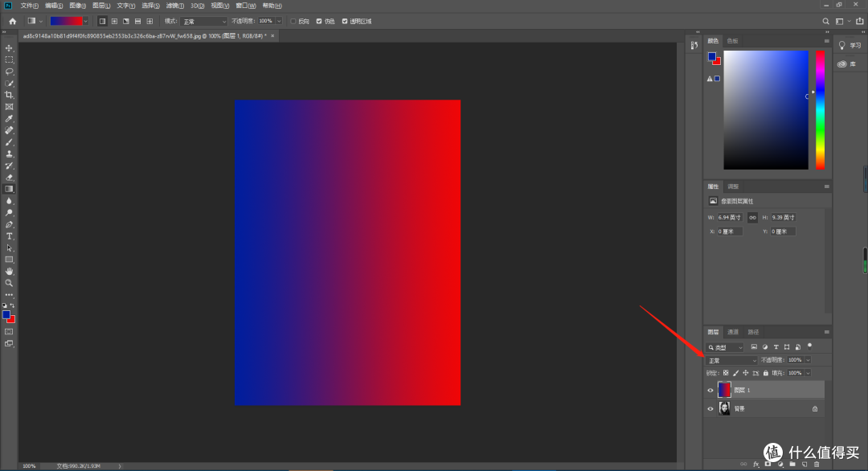Select the Healing Brush tool
The height and width of the screenshot is (471, 868).
click(x=9, y=131)
